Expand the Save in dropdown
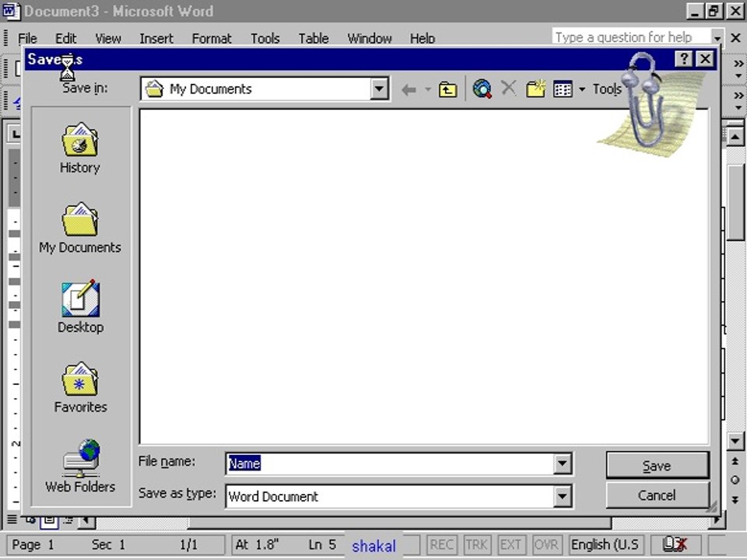This screenshot has height=560, width=747. click(x=379, y=89)
